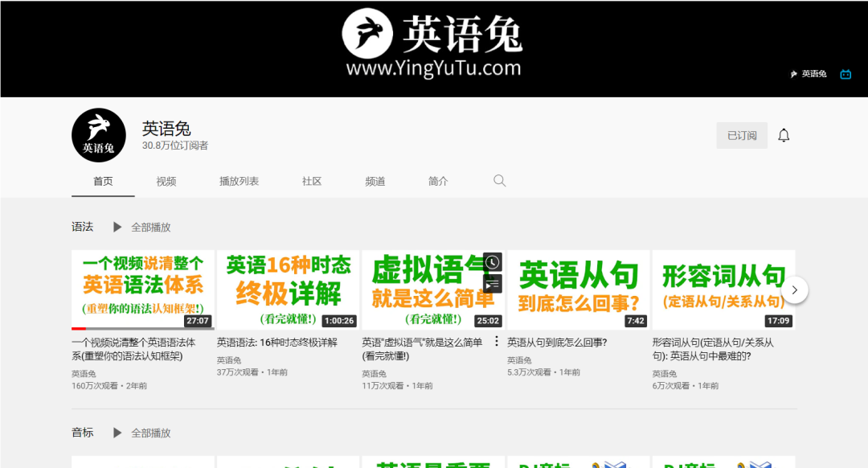Click the 英语兔 channel avatar logo
Screen dimensions: 868x468
tap(99, 135)
